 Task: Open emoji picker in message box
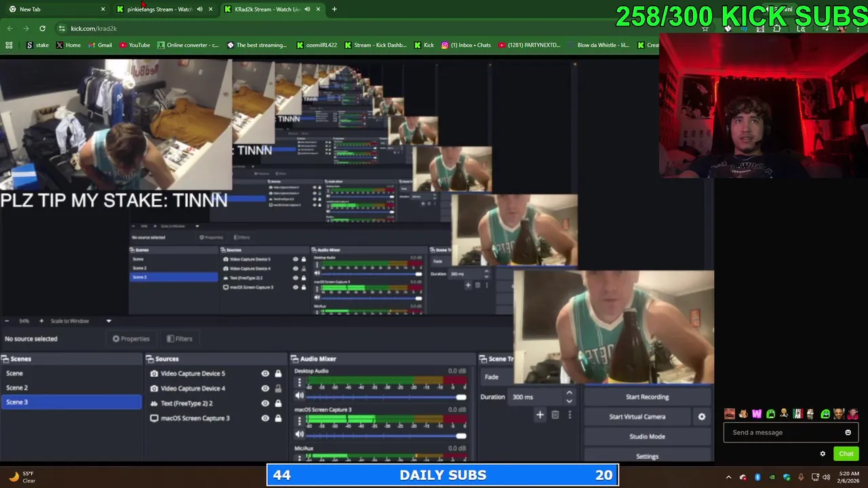pyautogui.click(x=848, y=432)
